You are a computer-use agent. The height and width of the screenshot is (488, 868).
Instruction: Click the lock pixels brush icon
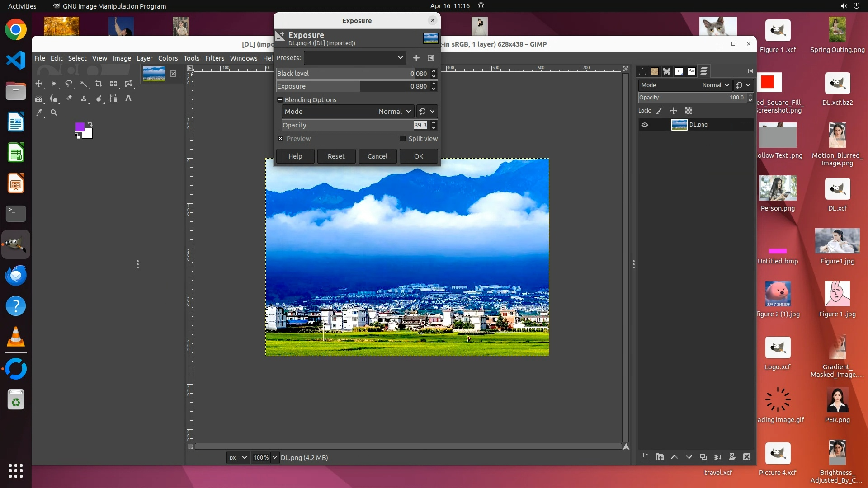659,111
